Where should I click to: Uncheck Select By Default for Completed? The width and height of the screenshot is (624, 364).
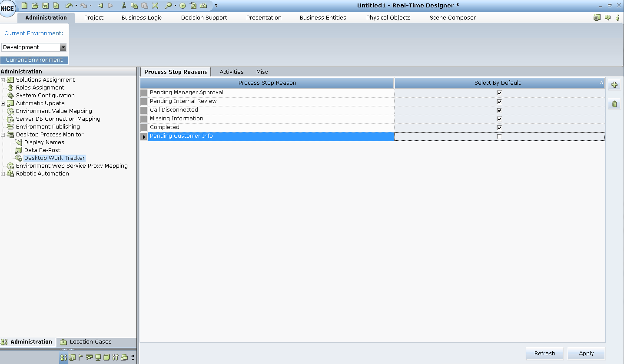tap(499, 128)
